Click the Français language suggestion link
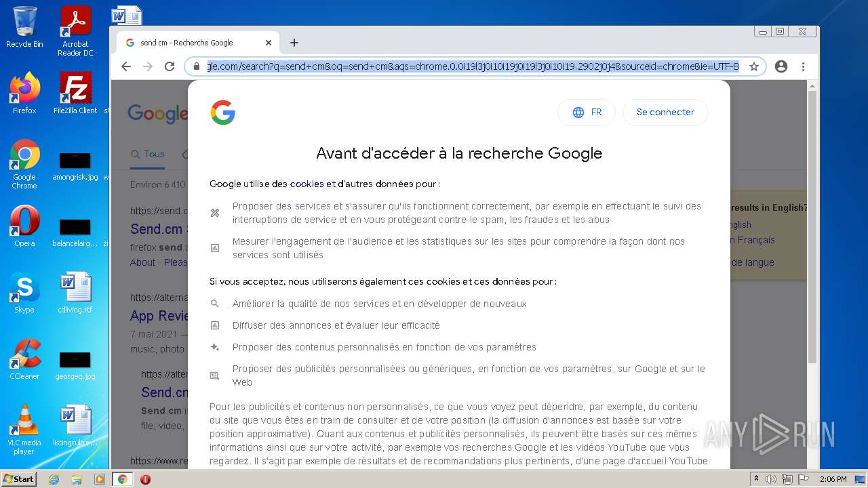The height and width of the screenshot is (488, 868). point(751,240)
